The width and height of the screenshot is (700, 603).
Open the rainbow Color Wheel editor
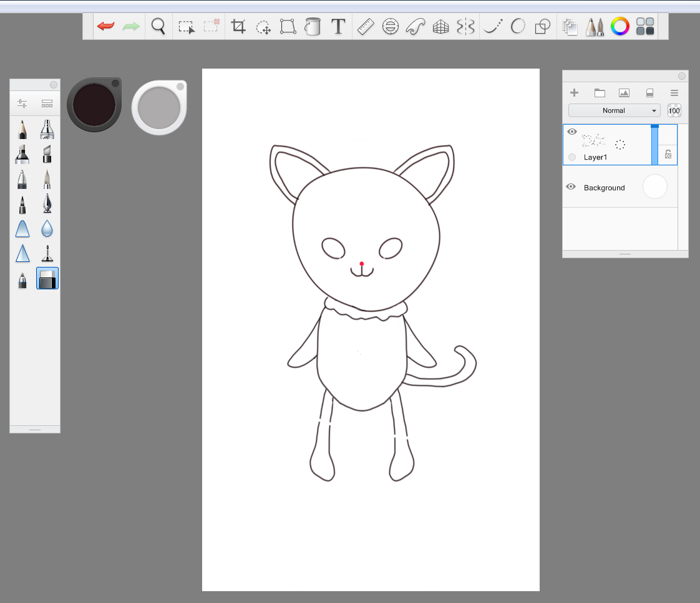620,26
